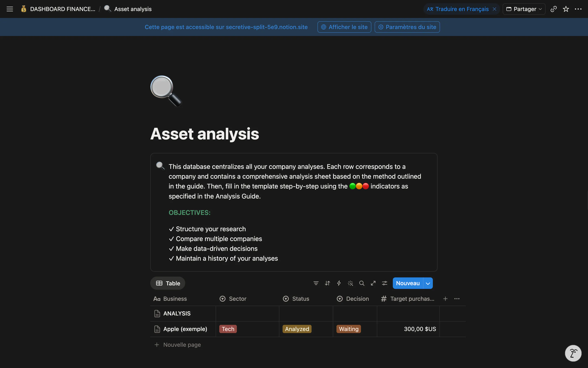This screenshot has height=368, width=588.
Task: Open the database filter icon
Action: pyautogui.click(x=316, y=283)
